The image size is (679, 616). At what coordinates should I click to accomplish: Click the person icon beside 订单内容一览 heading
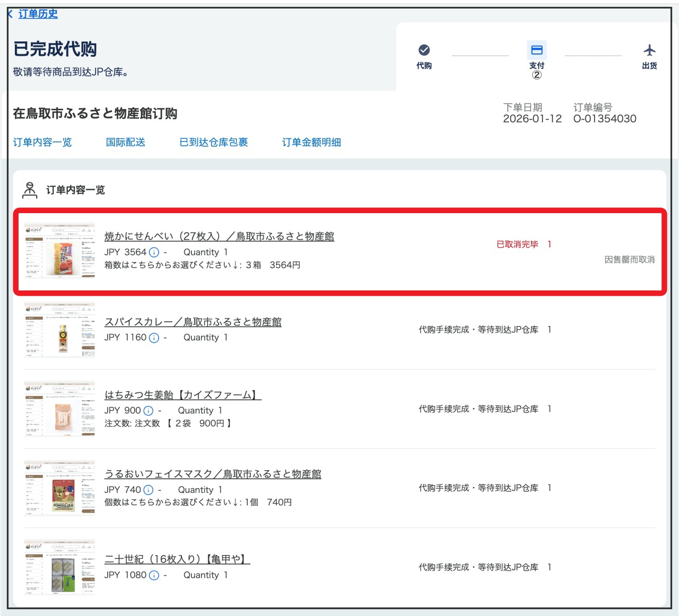pos(30,189)
